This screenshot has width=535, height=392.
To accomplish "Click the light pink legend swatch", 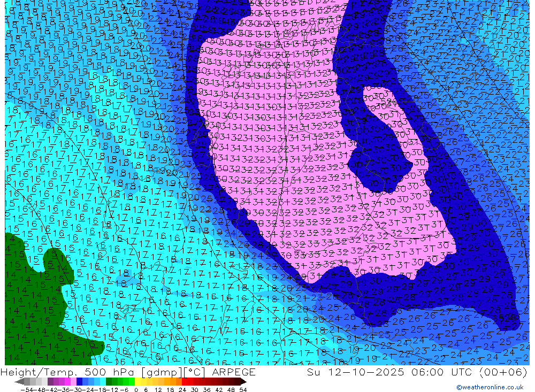I will (x=73, y=381).
